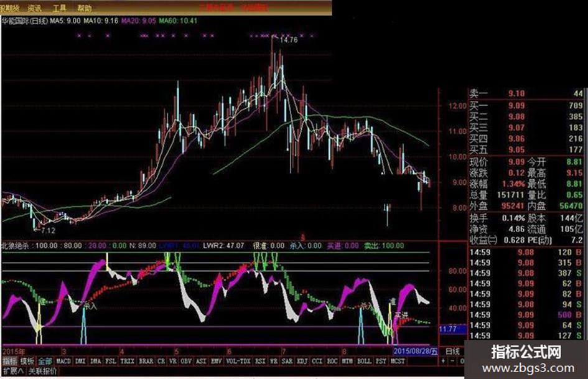Click the LWR2: 47.07 indicator value

223,246
